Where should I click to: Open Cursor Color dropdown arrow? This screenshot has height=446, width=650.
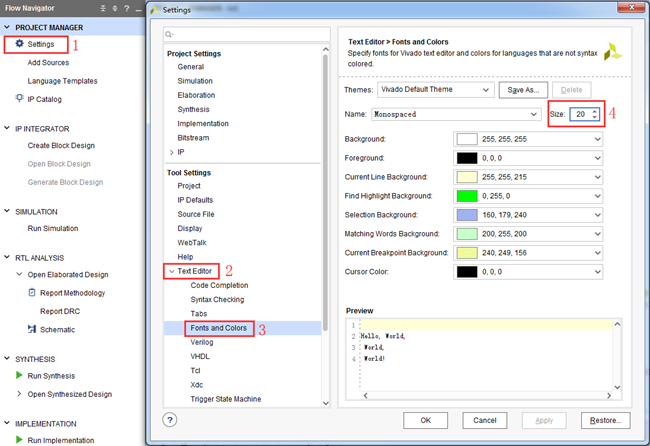(x=597, y=272)
